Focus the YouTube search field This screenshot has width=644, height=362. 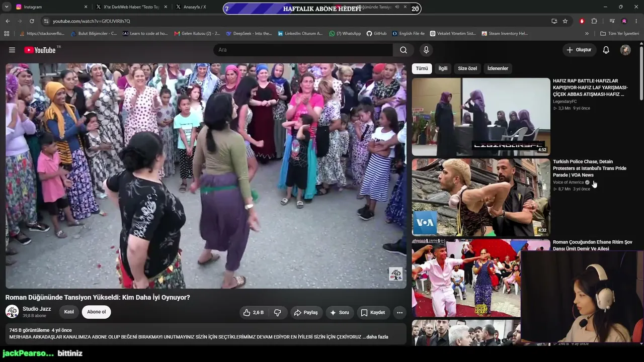click(303, 50)
